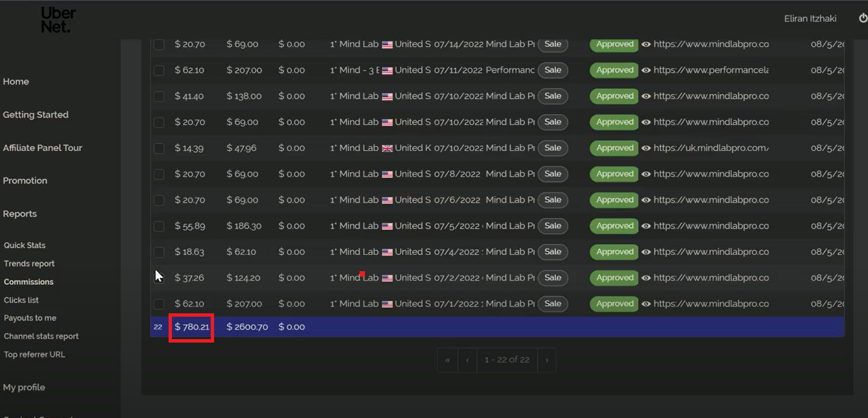868x418 pixels.
Task: Click the Sale badge in the $18.63 row
Action: pyautogui.click(x=553, y=252)
